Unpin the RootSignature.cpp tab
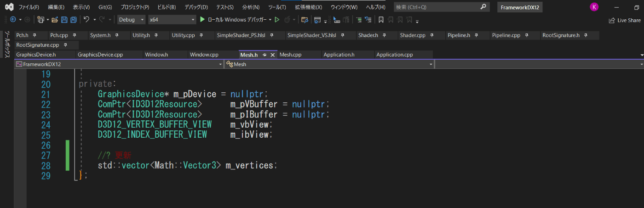This screenshot has width=644, height=208. [65, 45]
